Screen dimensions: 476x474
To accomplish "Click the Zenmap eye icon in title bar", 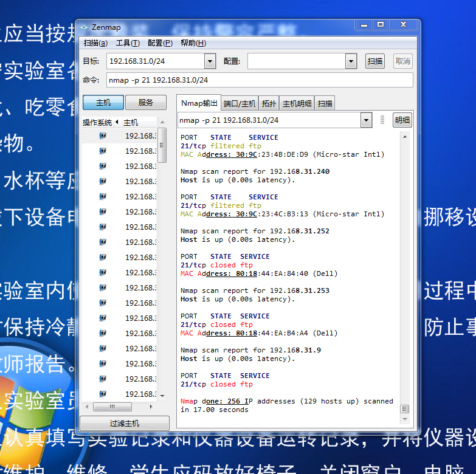I will 84,27.
